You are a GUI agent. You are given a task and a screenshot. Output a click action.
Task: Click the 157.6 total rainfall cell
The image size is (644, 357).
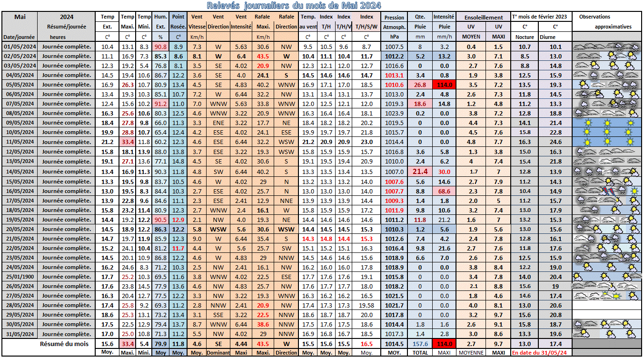(x=420, y=344)
